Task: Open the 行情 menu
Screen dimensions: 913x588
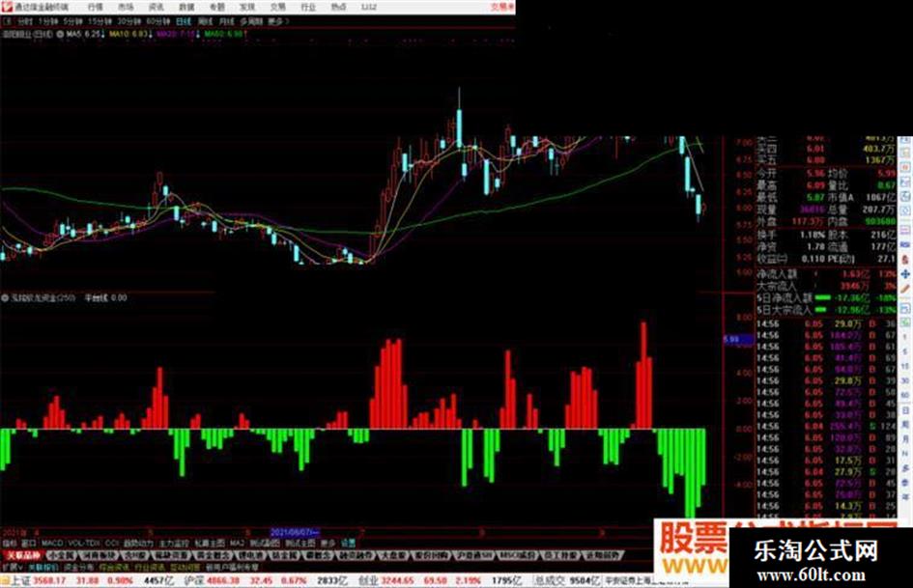Action: coord(95,8)
